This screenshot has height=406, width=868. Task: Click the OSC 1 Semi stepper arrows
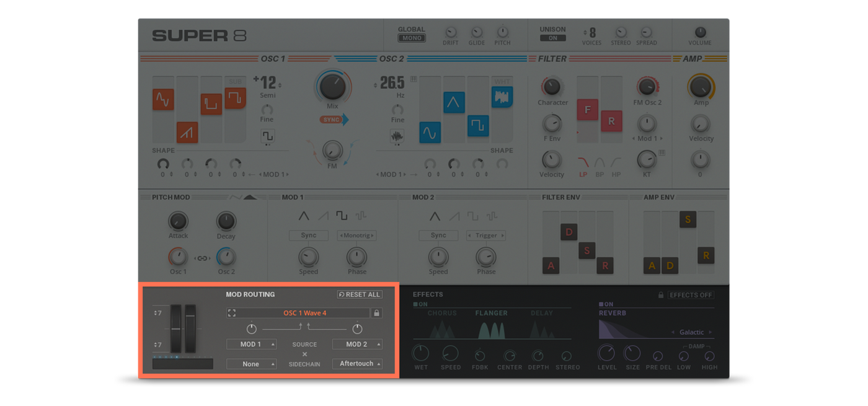point(280,86)
